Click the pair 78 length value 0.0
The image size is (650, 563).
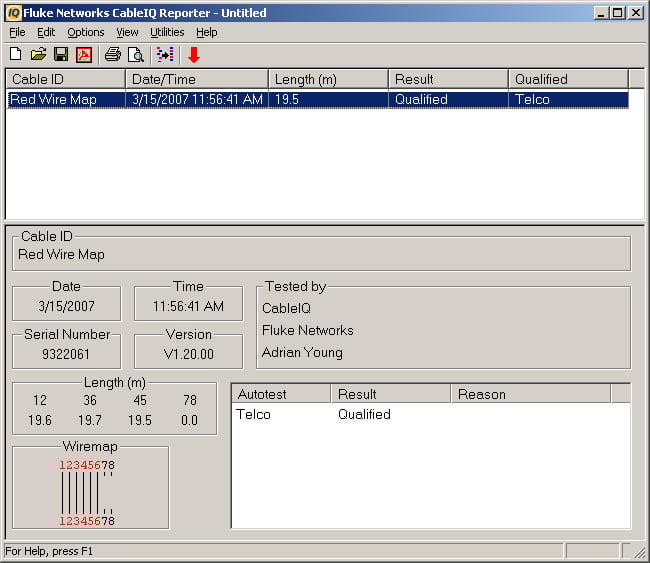click(189, 420)
